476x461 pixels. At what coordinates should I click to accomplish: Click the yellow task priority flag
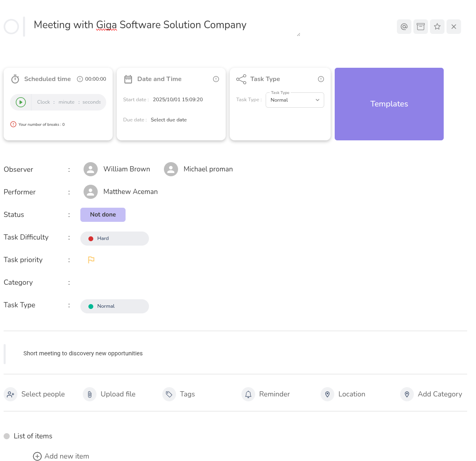tap(91, 260)
